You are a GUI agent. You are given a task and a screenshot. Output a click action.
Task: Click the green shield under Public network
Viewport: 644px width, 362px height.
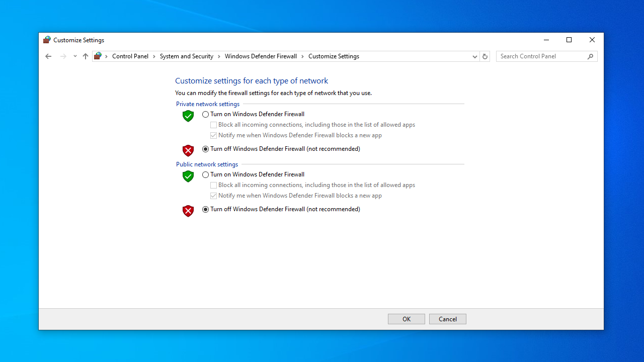tap(188, 176)
